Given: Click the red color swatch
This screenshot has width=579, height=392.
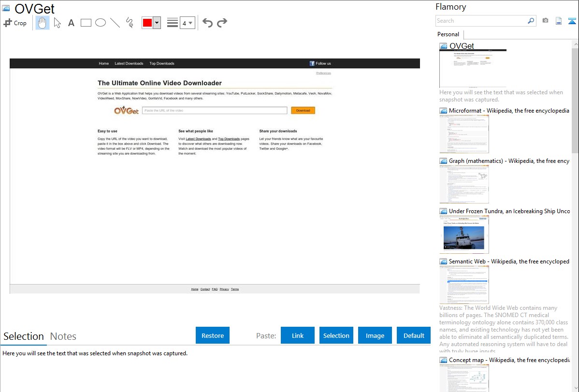Looking at the screenshot, I should pos(147,23).
